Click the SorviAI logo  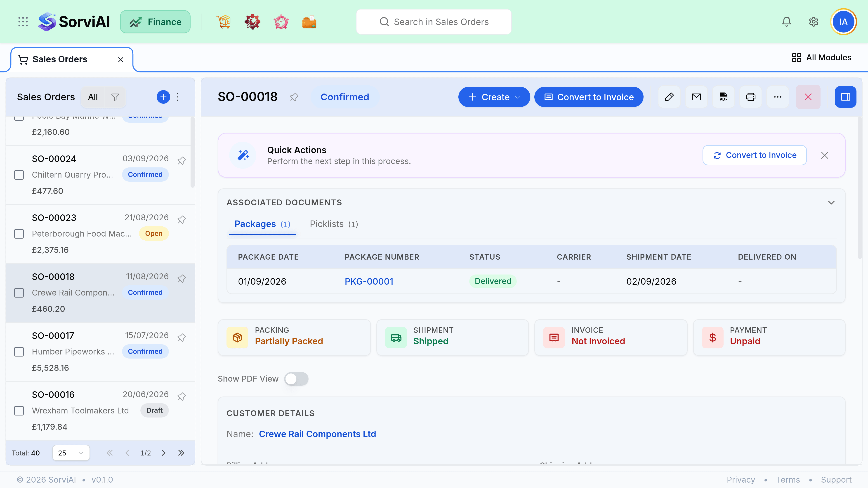click(74, 22)
